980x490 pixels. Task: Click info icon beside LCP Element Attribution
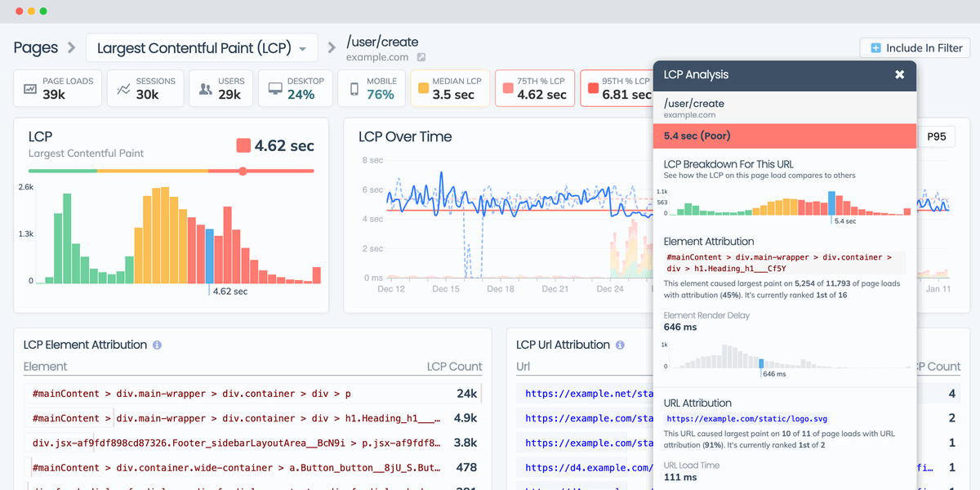(157, 345)
